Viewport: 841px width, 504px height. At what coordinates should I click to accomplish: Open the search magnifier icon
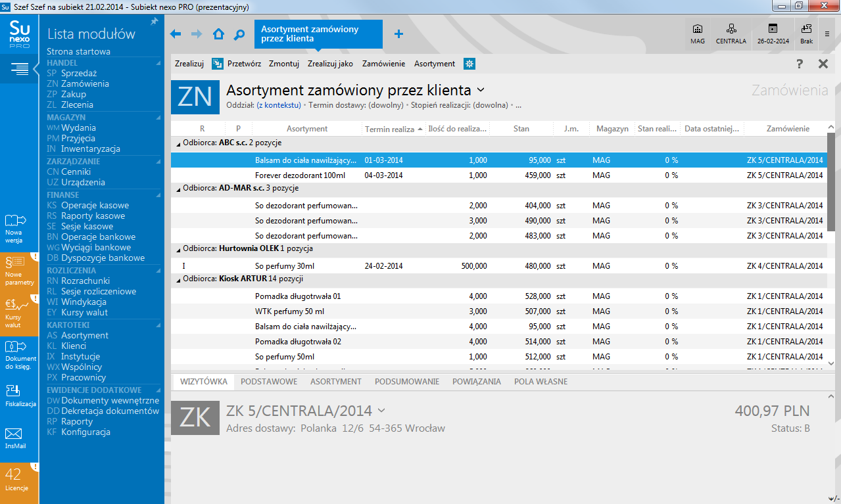tap(239, 34)
